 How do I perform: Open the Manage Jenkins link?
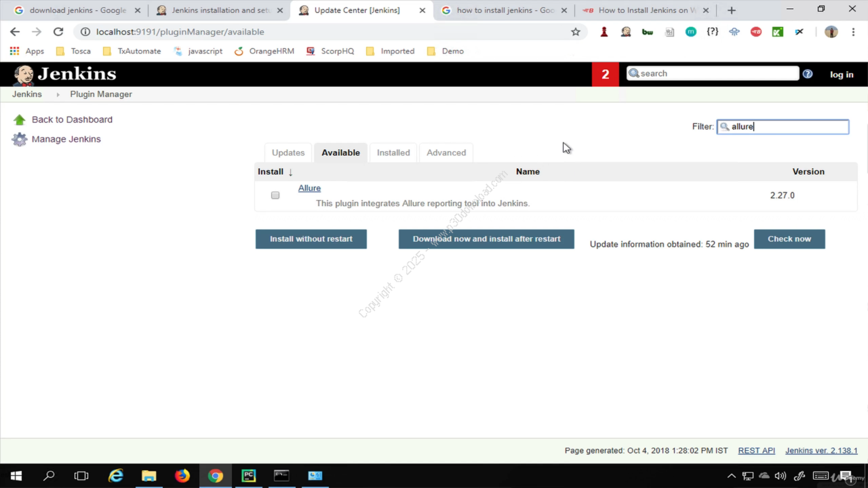click(x=66, y=139)
